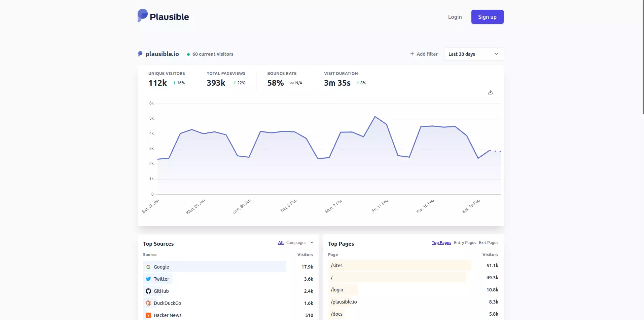Open the Last 30 days period dropdown
Viewport: 644px width, 320px height.
[x=474, y=54]
